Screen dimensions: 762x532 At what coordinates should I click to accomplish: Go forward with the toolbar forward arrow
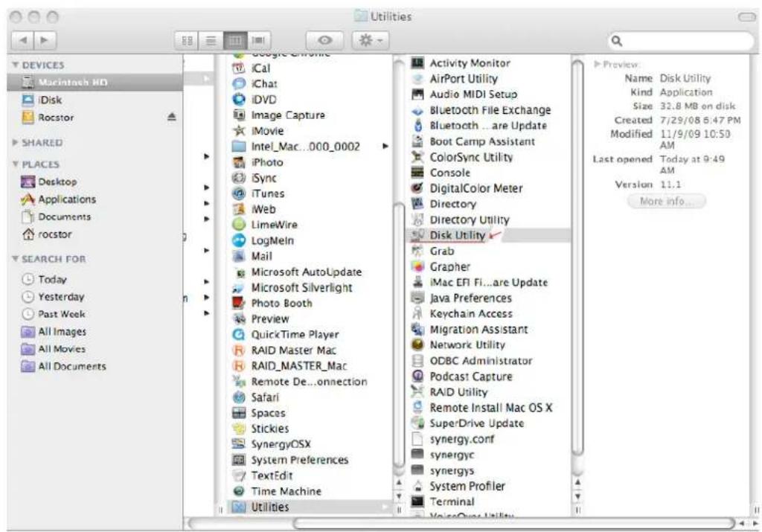[x=45, y=40]
